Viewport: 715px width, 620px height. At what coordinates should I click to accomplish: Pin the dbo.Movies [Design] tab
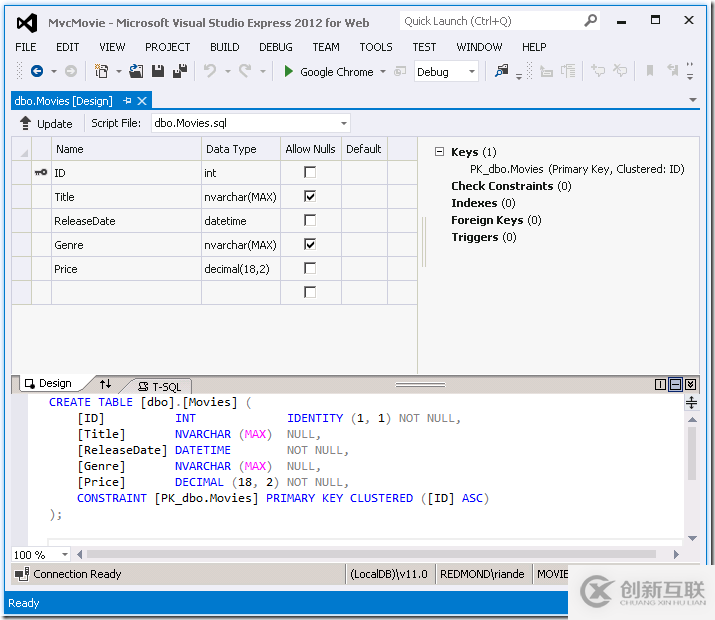(x=127, y=101)
